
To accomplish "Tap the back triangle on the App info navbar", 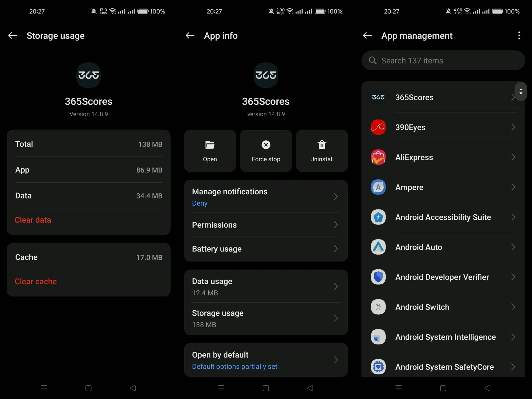I will [x=310, y=388].
